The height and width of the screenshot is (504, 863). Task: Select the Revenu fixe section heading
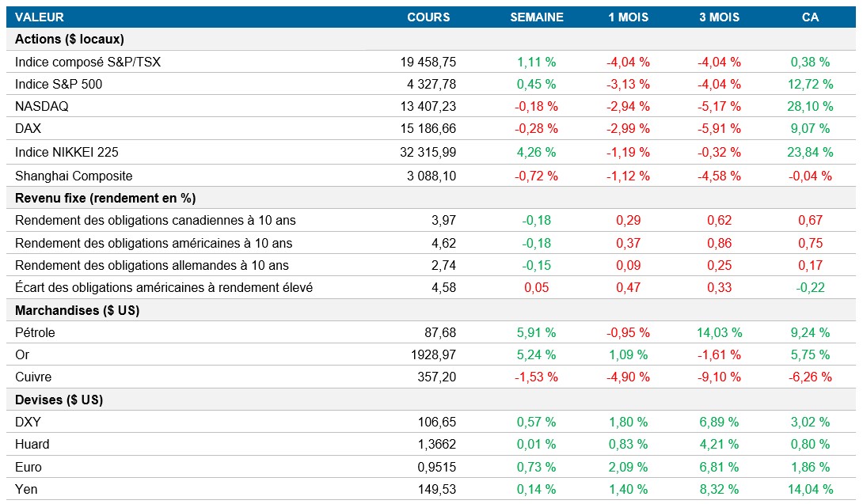click(105, 198)
